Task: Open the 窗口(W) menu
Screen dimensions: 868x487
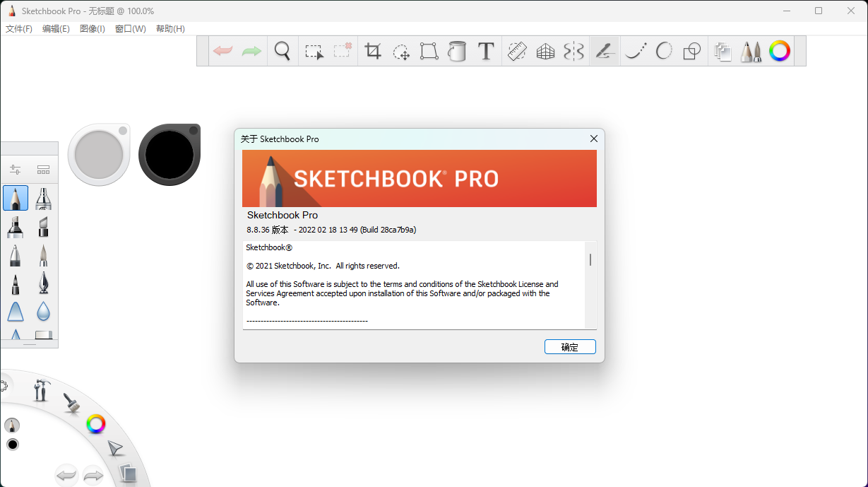Action: (131, 29)
